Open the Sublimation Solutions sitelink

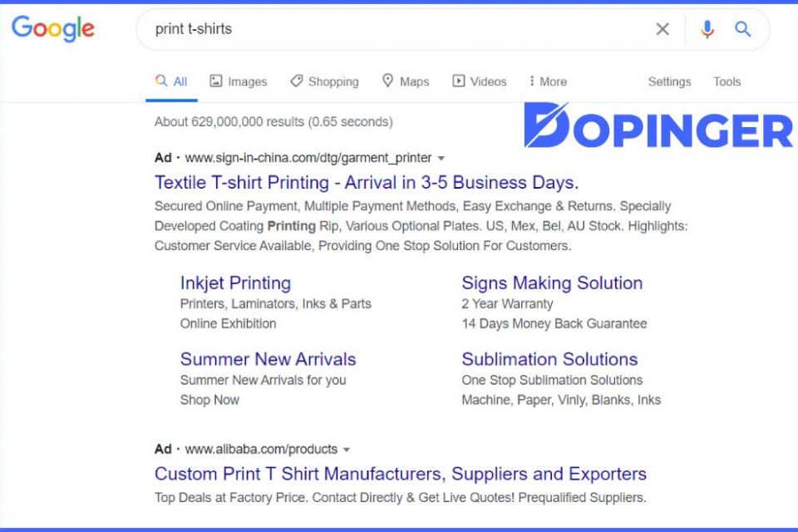coord(549,359)
